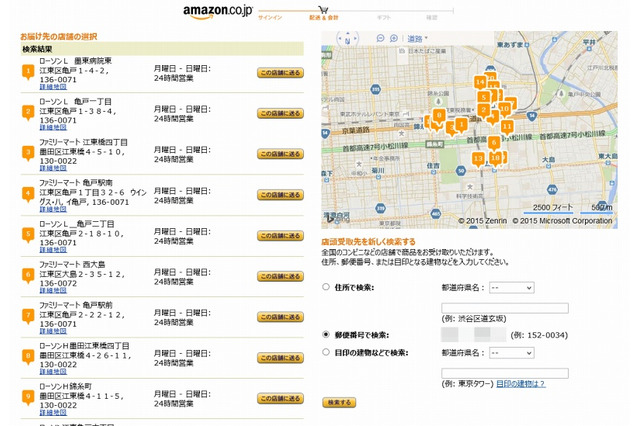Viewport: 640px width, 426px height.
Task: Click the 配送 & 会計 progress step label
Action: (x=324, y=18)
